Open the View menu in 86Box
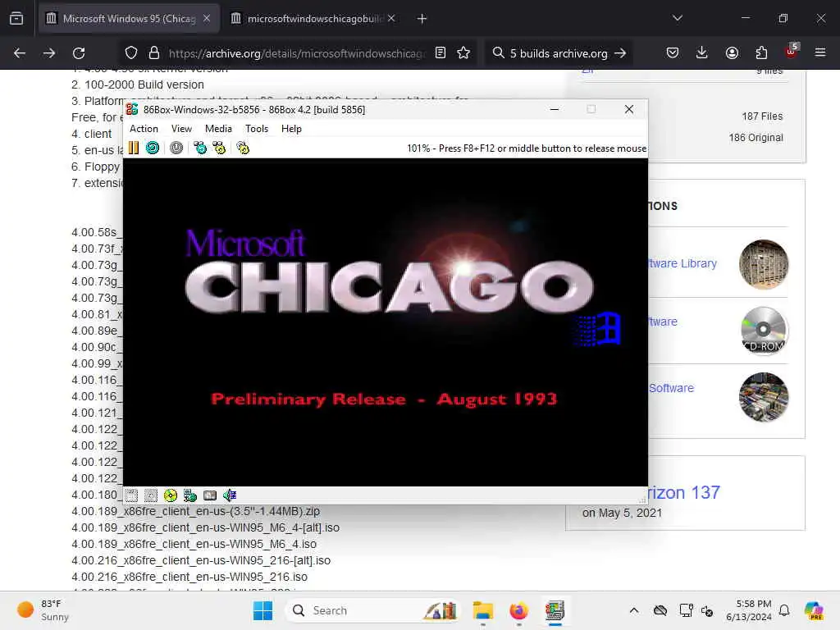 click(181, 129)
